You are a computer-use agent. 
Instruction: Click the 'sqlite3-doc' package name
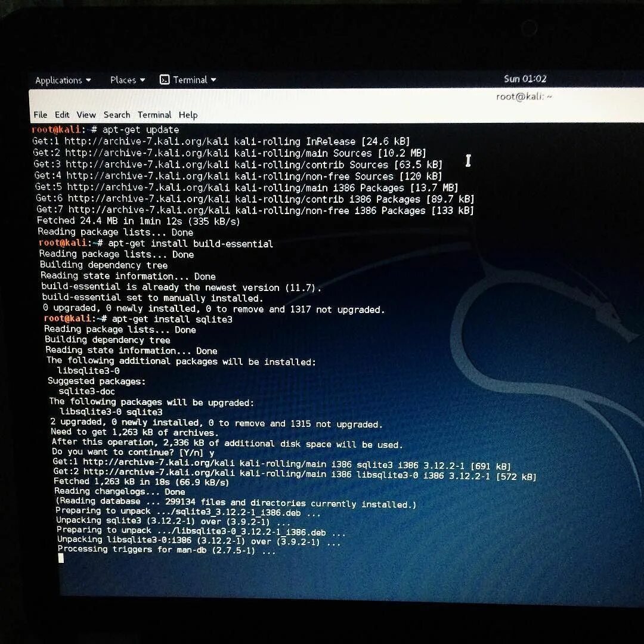coord(86,391)
